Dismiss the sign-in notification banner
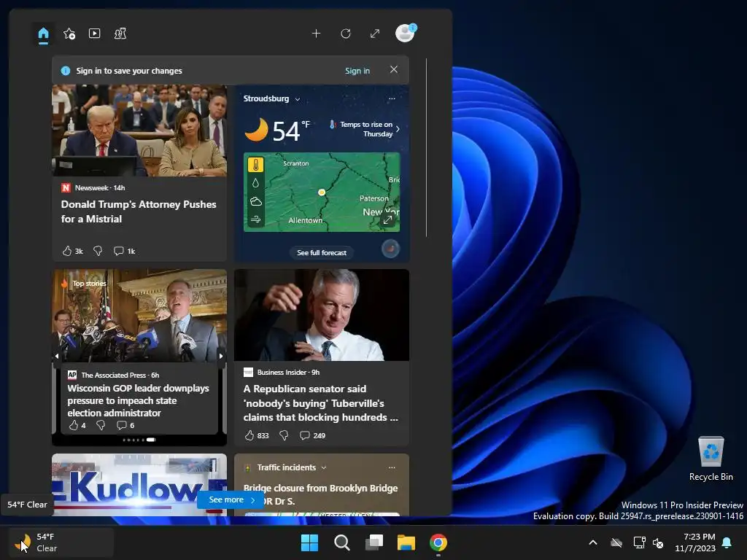The width and height of the screenshot is (747, 560). [x=393, y=69]
